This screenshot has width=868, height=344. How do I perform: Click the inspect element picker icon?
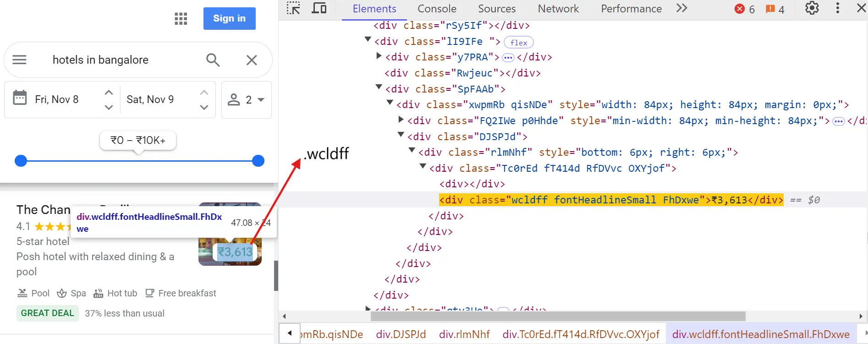click(293, 9)
